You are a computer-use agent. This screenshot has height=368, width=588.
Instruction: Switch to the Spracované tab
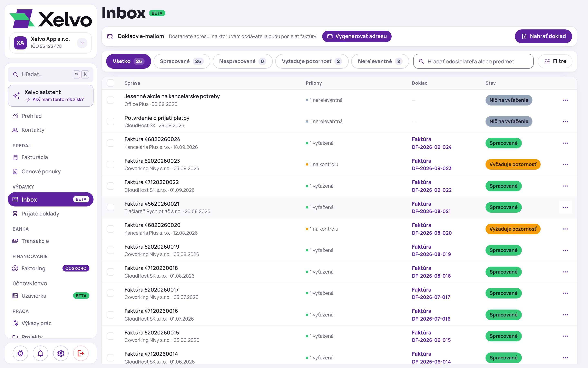[182, 61]
